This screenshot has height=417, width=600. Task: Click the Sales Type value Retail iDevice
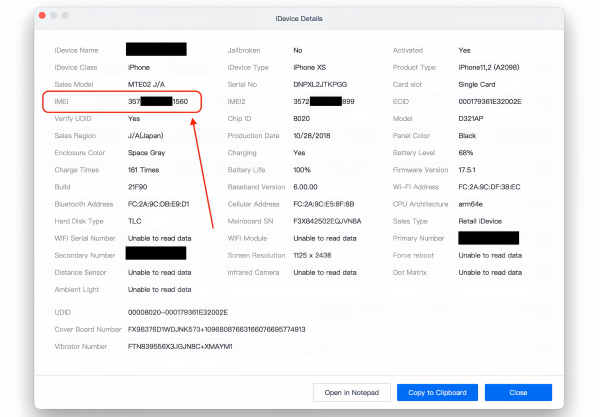point(480,221)
